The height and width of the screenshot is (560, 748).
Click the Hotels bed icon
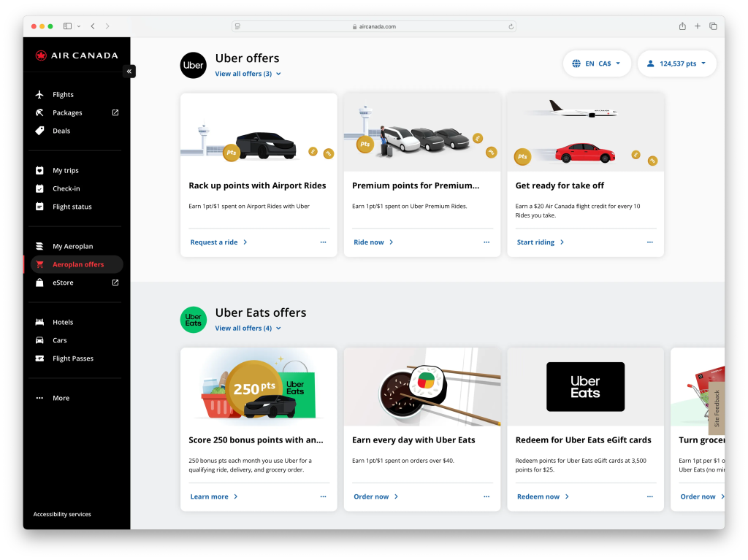[39, 322]
